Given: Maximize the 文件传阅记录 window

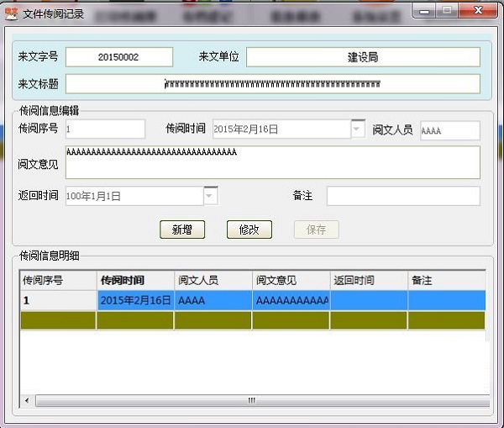Looking at the screenshot, I should click(x=447, y=11).
